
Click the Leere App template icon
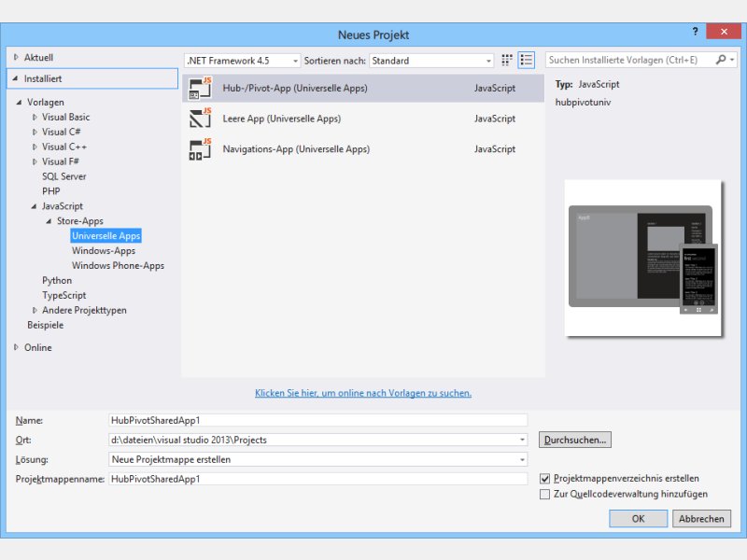pyautogui.click(x=200, y=119)
